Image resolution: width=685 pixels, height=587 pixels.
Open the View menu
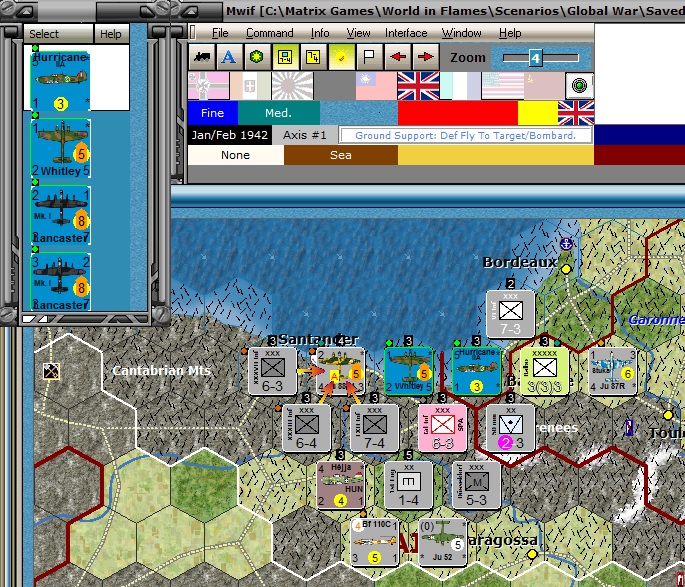pos(358,33)
